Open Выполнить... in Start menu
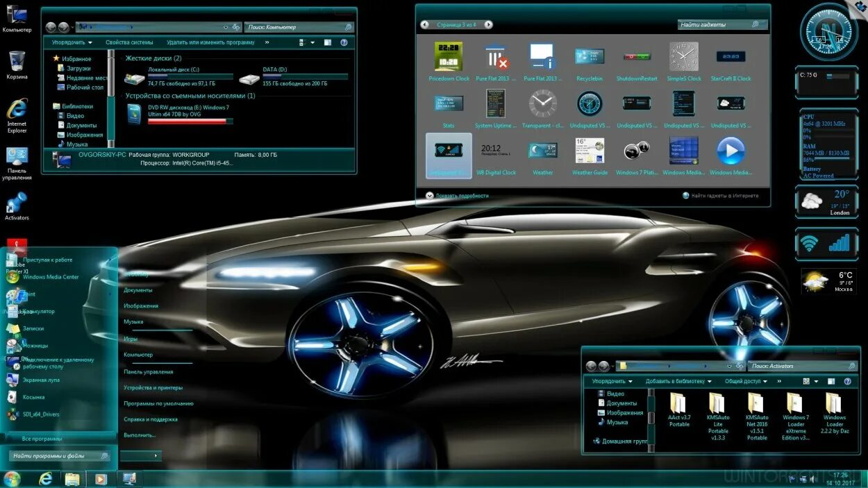The image size is (868, 488). click(140, 435)
